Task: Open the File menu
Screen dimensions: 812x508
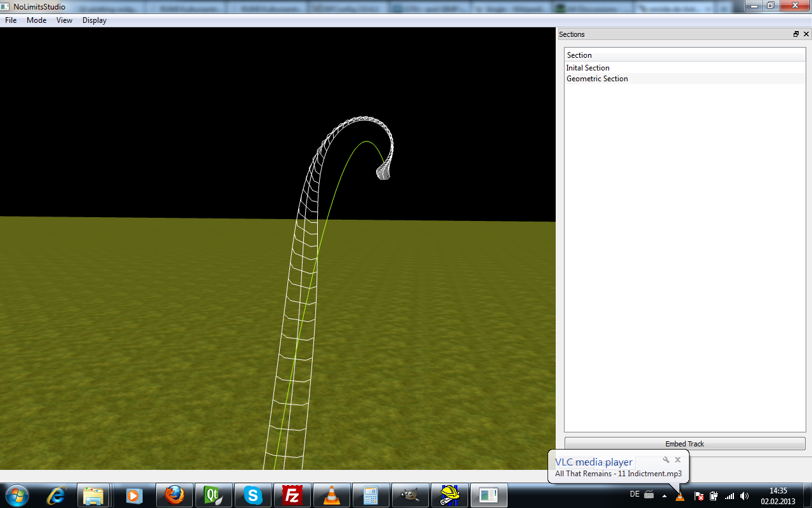Action: (11, 20)
